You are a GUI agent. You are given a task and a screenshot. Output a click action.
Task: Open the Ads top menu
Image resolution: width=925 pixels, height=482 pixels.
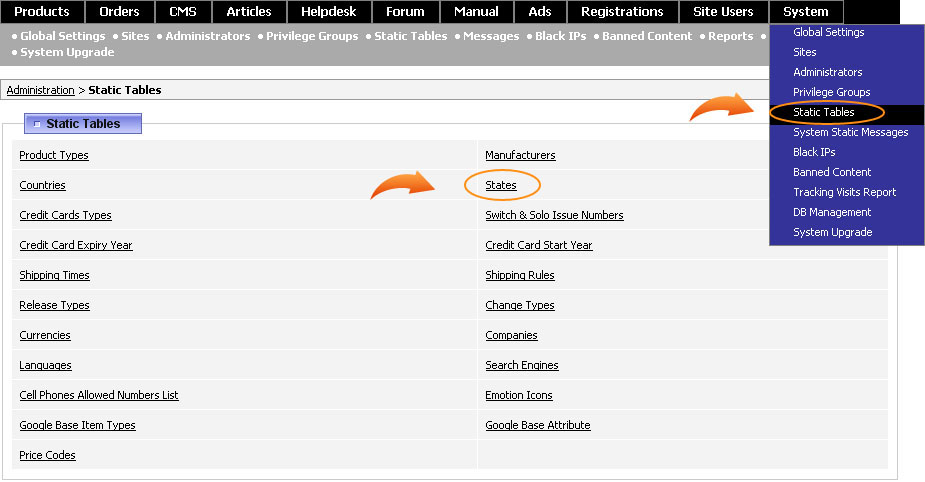point(540,12)
